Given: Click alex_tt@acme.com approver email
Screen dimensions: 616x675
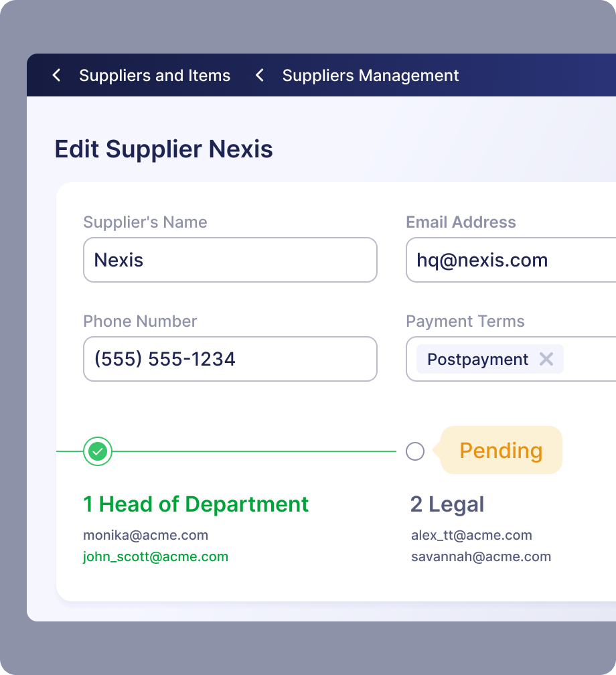Looking at the screenshot, I should (471, 535).
